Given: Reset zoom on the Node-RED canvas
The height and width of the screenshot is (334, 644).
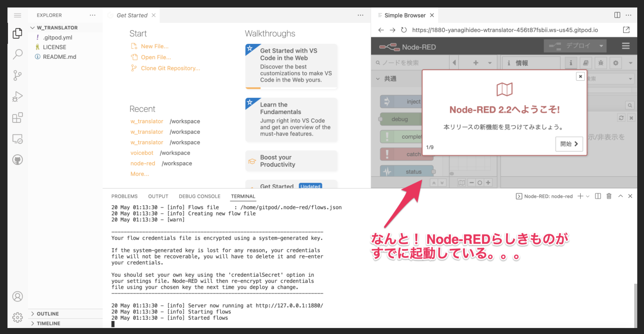Looking at the screenshot, I should point(480,183).
